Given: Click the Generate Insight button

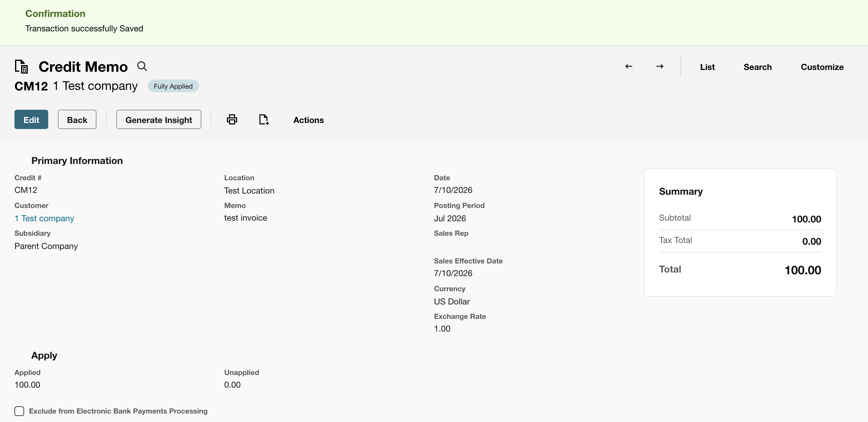Looking at the screenshot, I should 159,119.
